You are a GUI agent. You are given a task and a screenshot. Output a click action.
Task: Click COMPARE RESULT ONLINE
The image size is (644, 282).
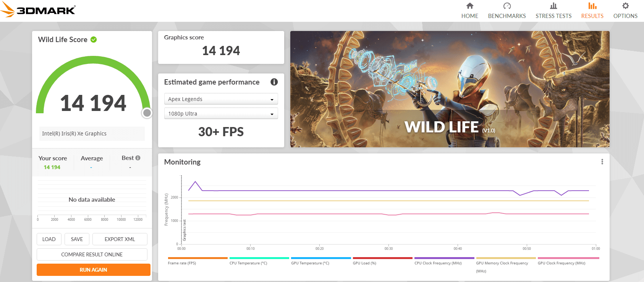[92, 254]
